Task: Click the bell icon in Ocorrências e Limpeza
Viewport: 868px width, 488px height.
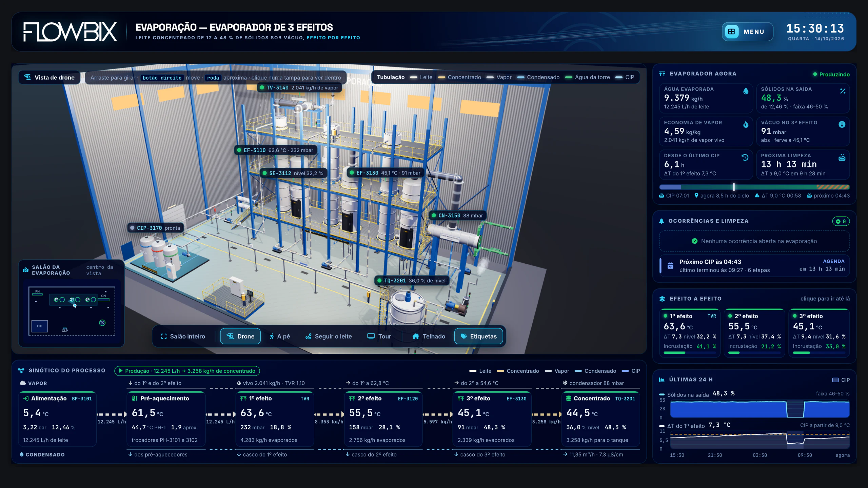Action: click(662, 221)
